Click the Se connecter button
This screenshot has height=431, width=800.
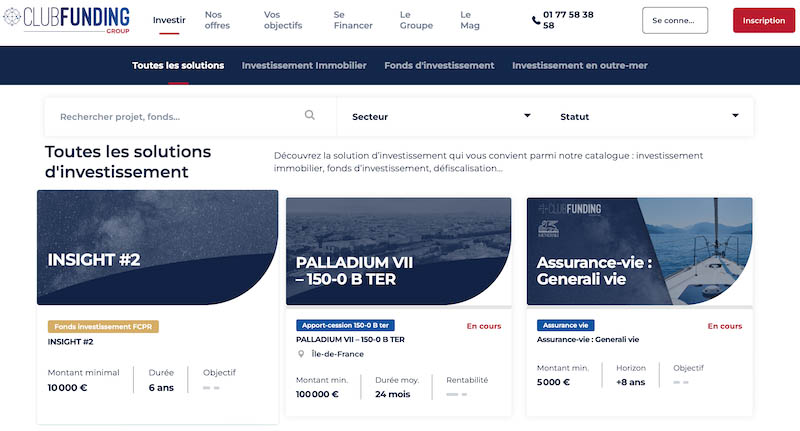click(x=674, y=20)
